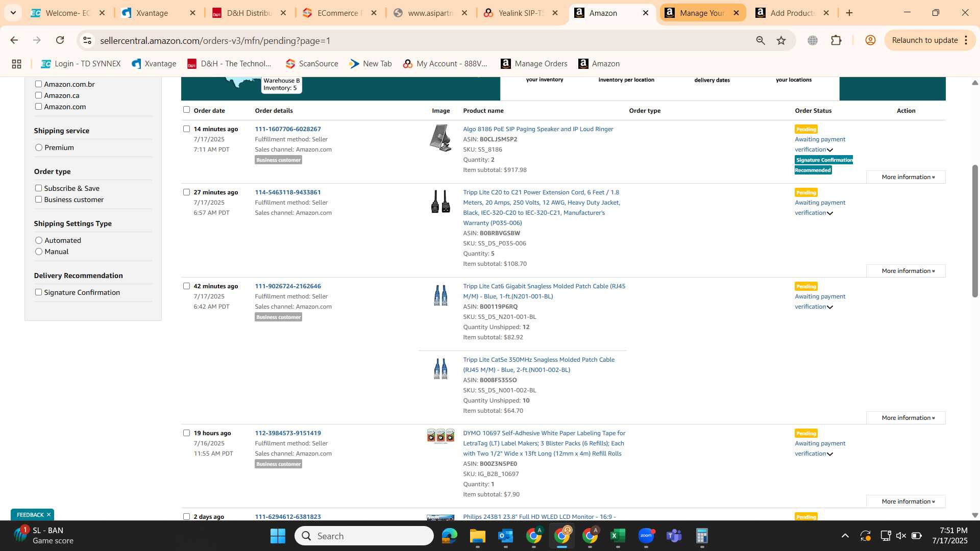Open the Manage Orders bookmark
The image size is (980, 551).
(534, 64)
